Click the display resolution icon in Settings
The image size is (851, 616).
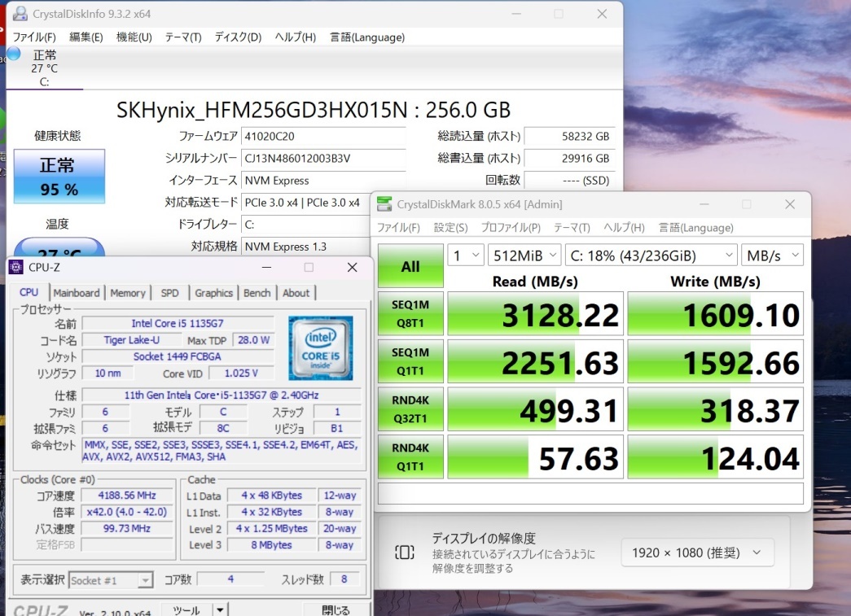click(405, 553)
